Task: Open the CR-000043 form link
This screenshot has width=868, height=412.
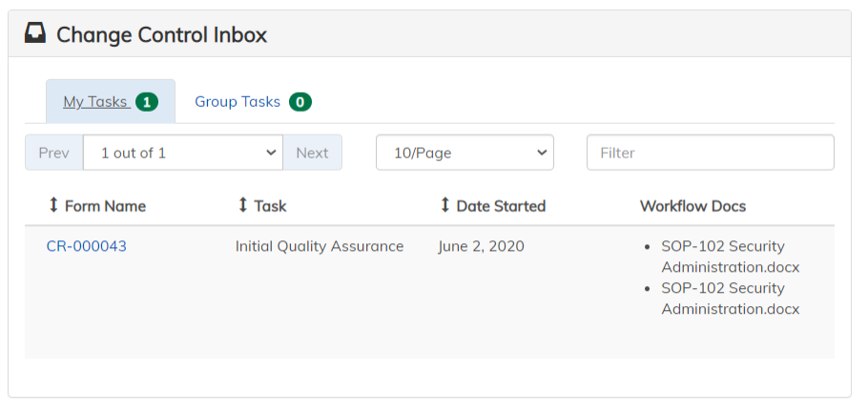Action: pos(87,246)
